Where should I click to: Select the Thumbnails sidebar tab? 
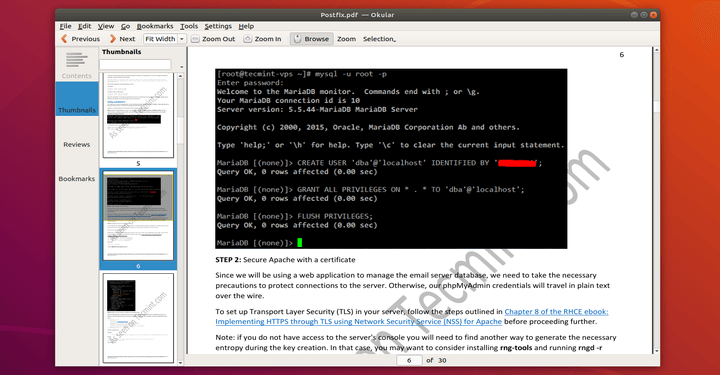point(77,99)
